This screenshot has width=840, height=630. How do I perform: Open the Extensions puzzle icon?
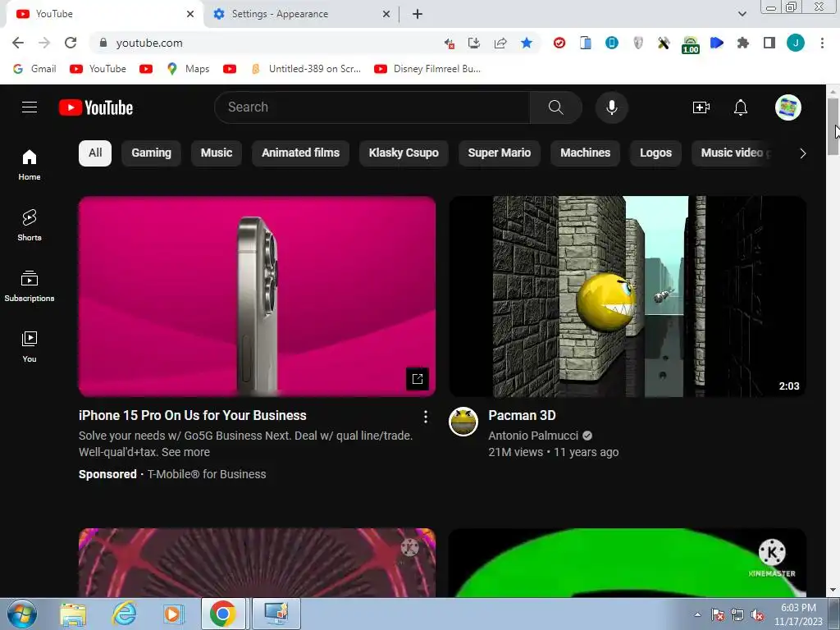pos(743,43)
